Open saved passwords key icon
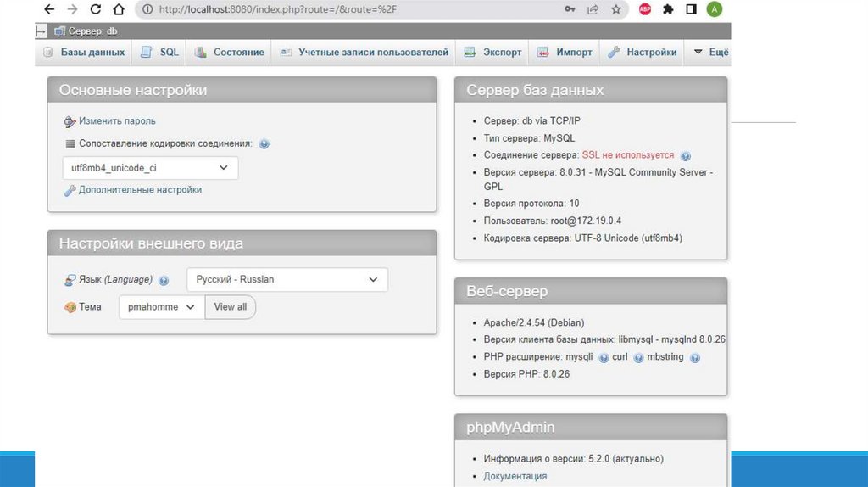This screenshot has height=487, width=868. point(570,9)
